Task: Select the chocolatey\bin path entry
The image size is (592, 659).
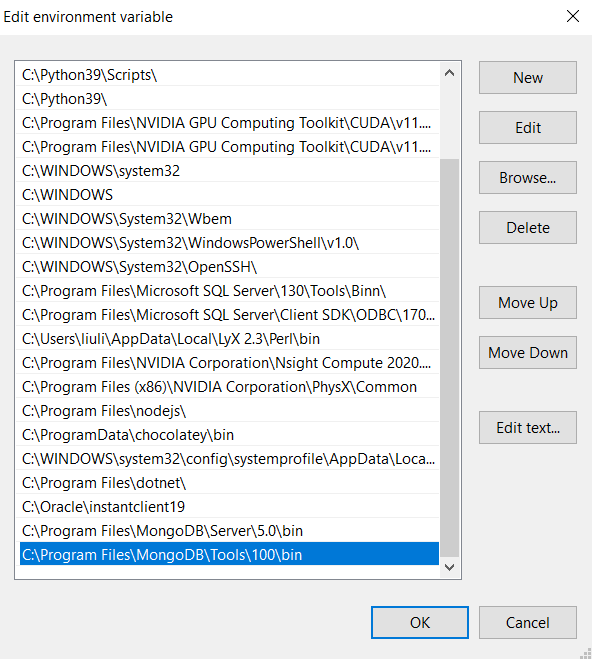Action: (x=228, y=435)
